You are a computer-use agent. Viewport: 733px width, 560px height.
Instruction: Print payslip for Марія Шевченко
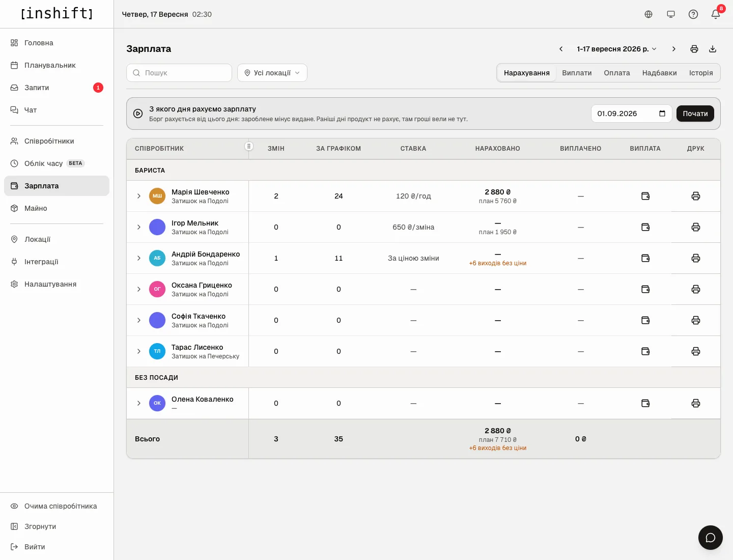coord(696,196)
